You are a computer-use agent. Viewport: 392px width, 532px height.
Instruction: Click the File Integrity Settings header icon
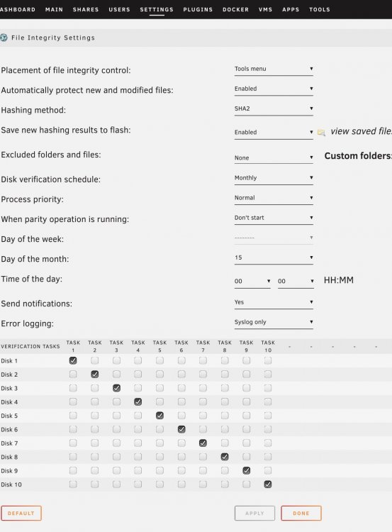[4, 38]
